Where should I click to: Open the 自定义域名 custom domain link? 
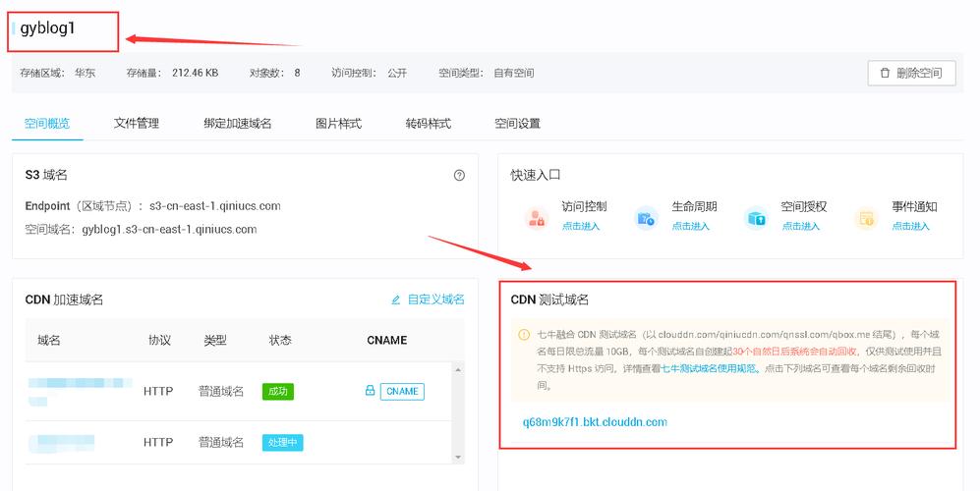(x=435, y=300)
